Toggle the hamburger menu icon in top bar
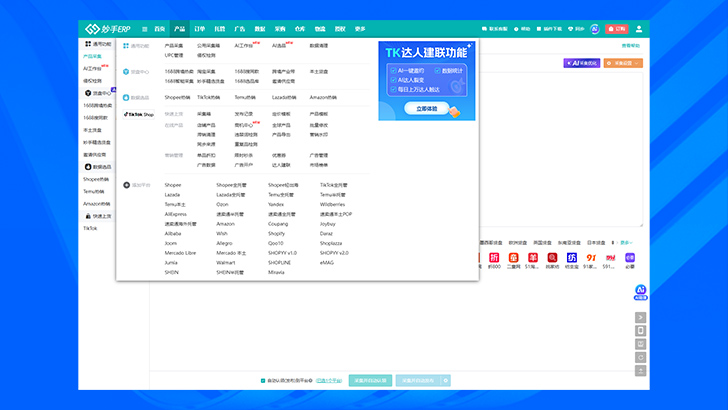The image size is (728, 410). click(x=144, y=29)
